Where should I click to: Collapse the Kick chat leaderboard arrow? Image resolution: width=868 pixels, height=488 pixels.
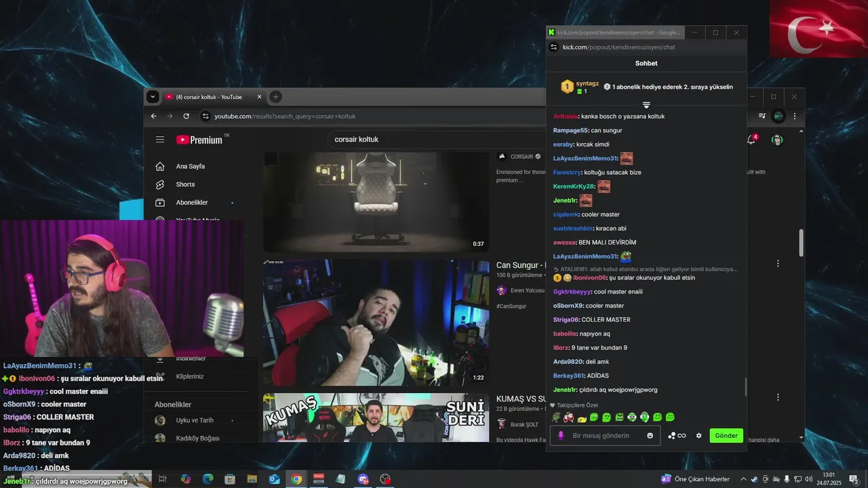click(646, 105)
